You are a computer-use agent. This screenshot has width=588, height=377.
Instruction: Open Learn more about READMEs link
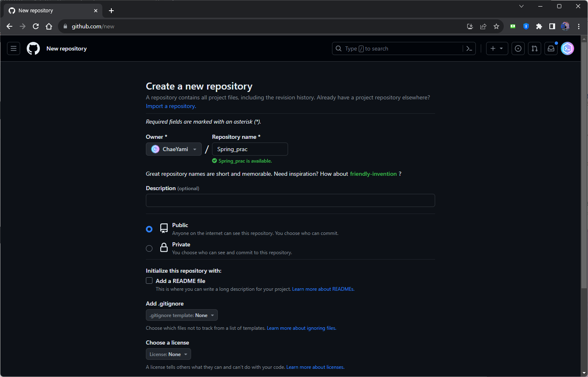323,289
